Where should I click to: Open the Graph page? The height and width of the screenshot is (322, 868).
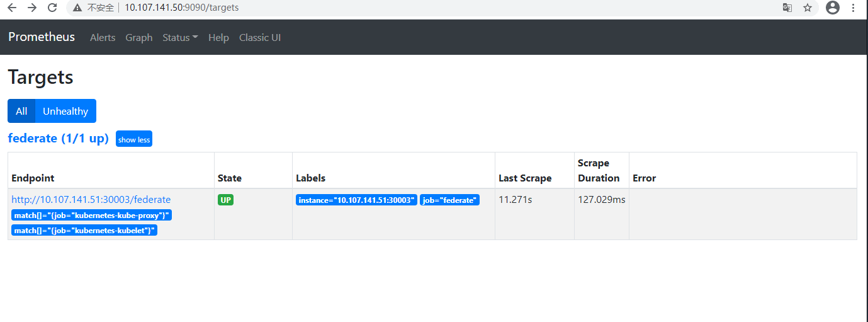(x=139, y=38)
